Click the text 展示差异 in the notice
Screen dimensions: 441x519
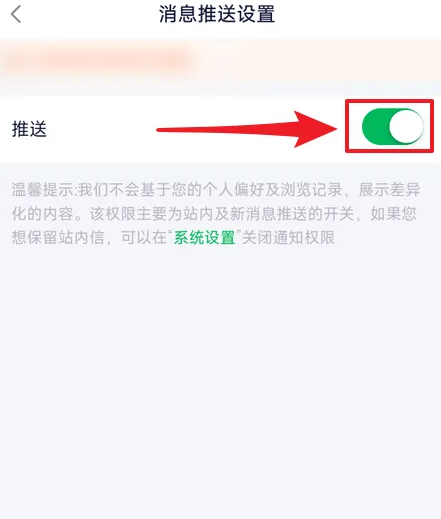tap(389, 190)
